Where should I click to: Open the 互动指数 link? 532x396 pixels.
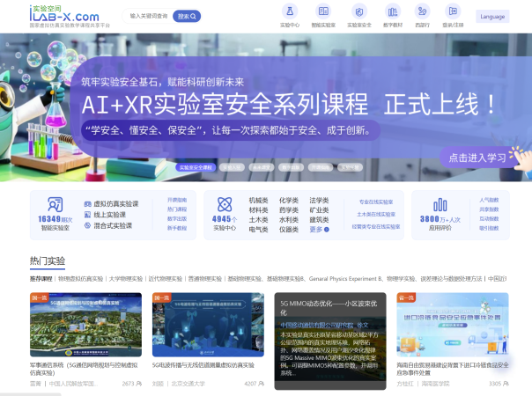click(x=489, y=219)
